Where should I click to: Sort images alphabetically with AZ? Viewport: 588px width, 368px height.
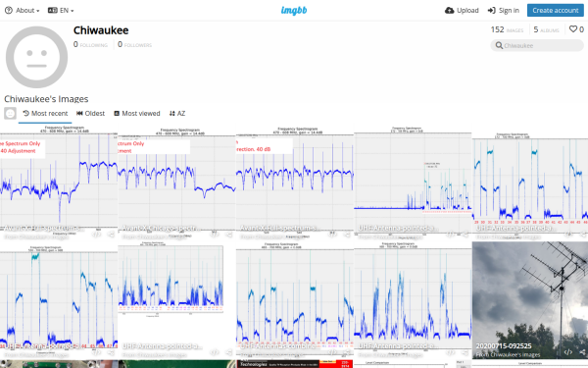click(177, 114)
